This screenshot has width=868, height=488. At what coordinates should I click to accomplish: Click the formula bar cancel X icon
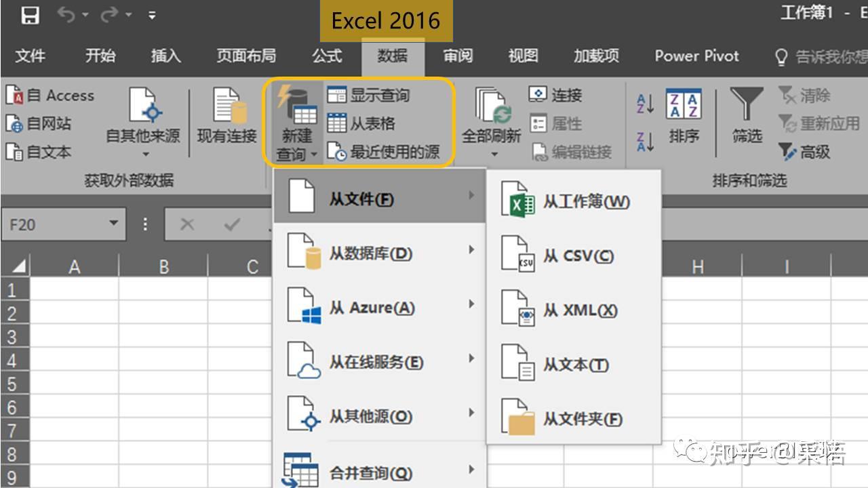tap(187, 224)
